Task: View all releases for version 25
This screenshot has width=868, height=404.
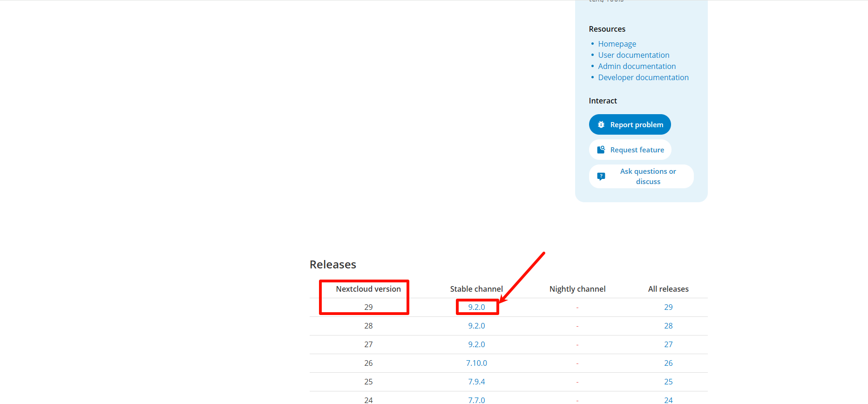Action: [x=668, y=382]
